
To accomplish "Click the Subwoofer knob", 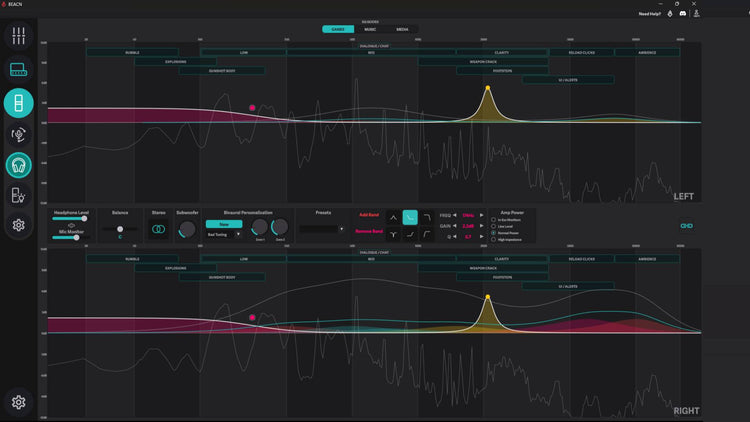I will [187, 229].
